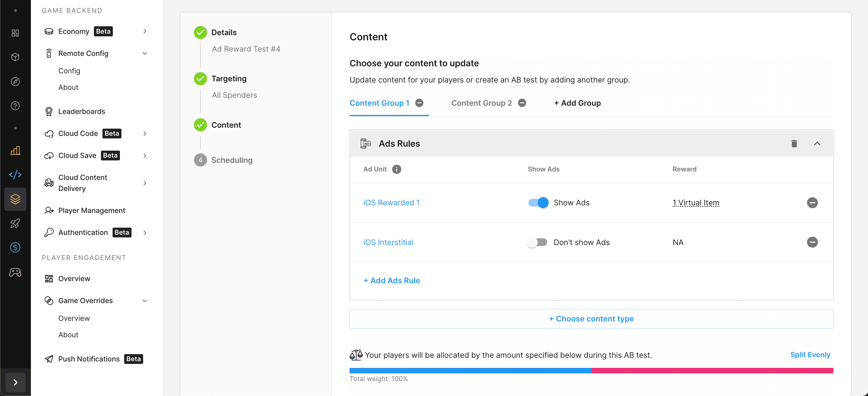The width and height of the screenshot is (868, 396).
Task: Collapse the Game Overrides sidebar section
Action: 145,301
